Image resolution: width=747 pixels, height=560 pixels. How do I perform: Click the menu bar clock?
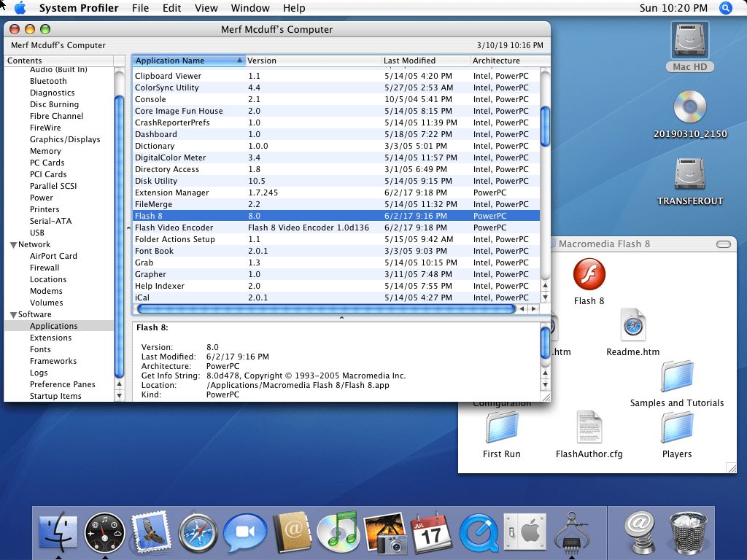click(x=673, y=8)
